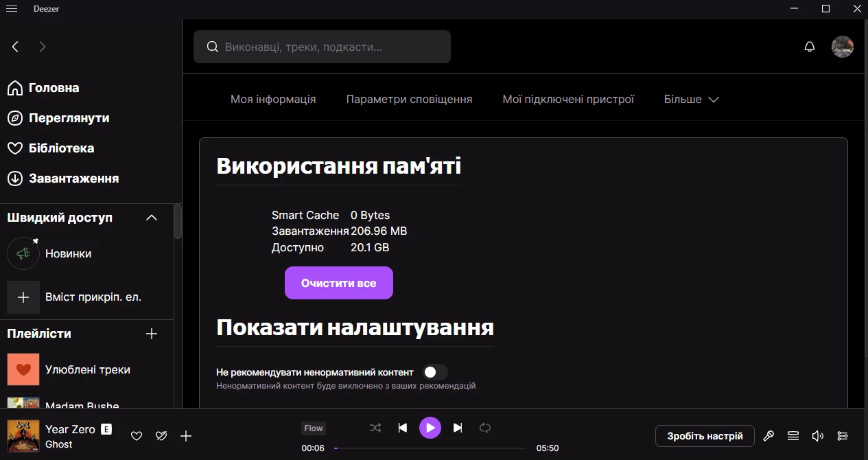Seek within the track progress bar
868x460 pixels.
(430, 448)
